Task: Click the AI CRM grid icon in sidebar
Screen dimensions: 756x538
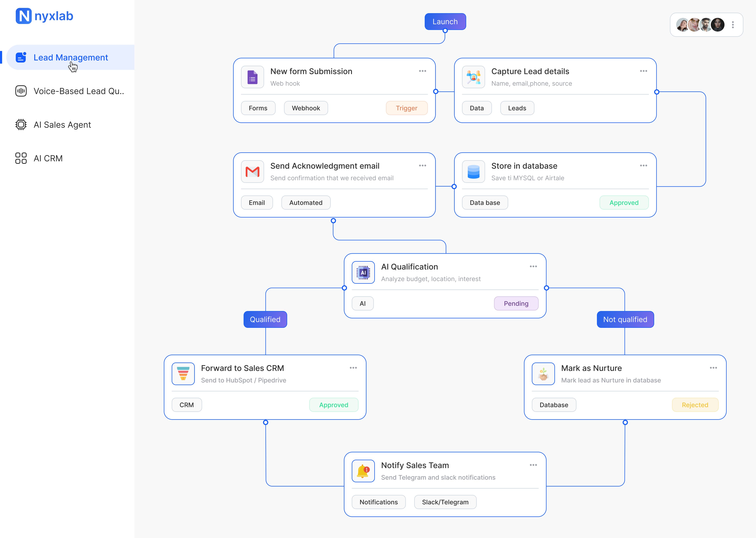Action: pyautogui.click(x=21, y=158)
